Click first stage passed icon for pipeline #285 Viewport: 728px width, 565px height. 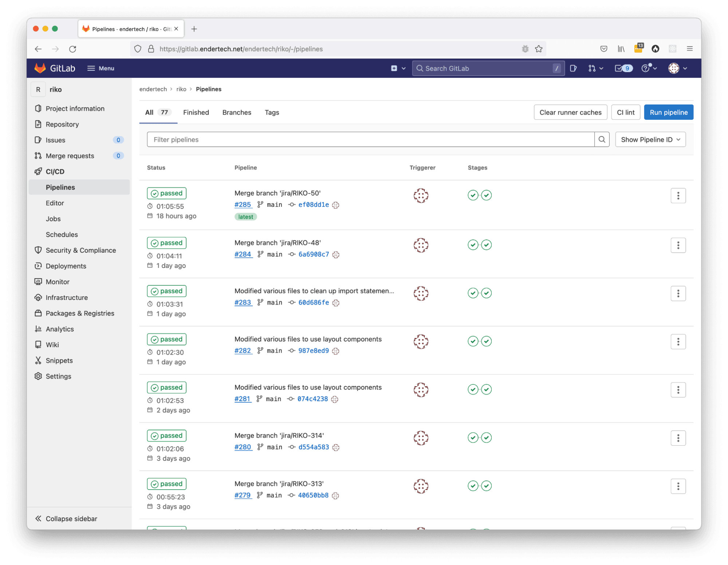(x=473, y=195)
